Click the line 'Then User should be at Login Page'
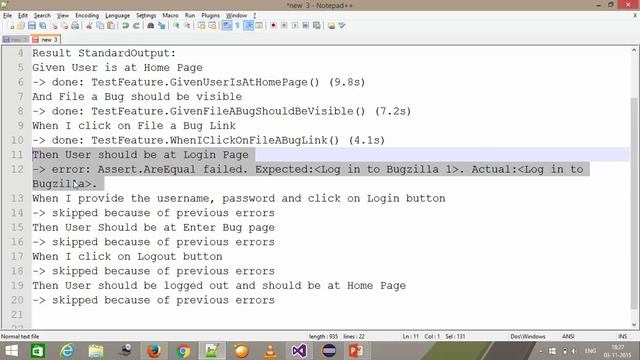This screenshot has width=640, height=360. pyautogui.click(x=140, y=155)
